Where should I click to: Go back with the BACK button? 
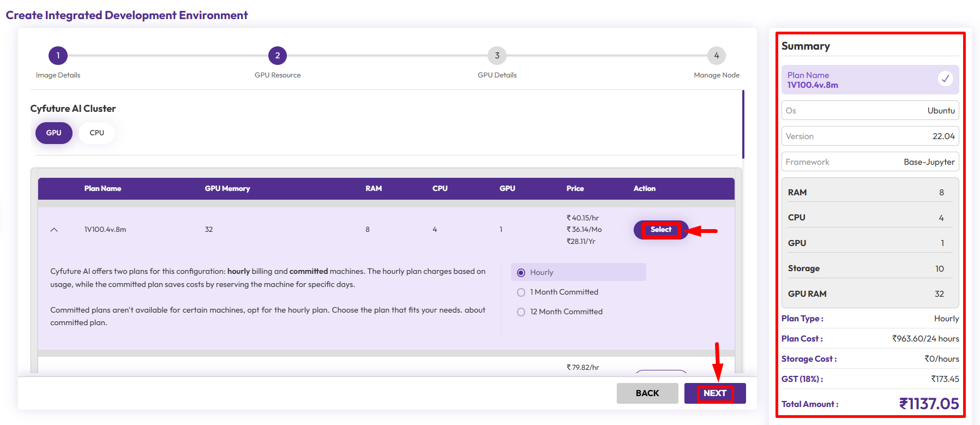[x=647, y=393]
